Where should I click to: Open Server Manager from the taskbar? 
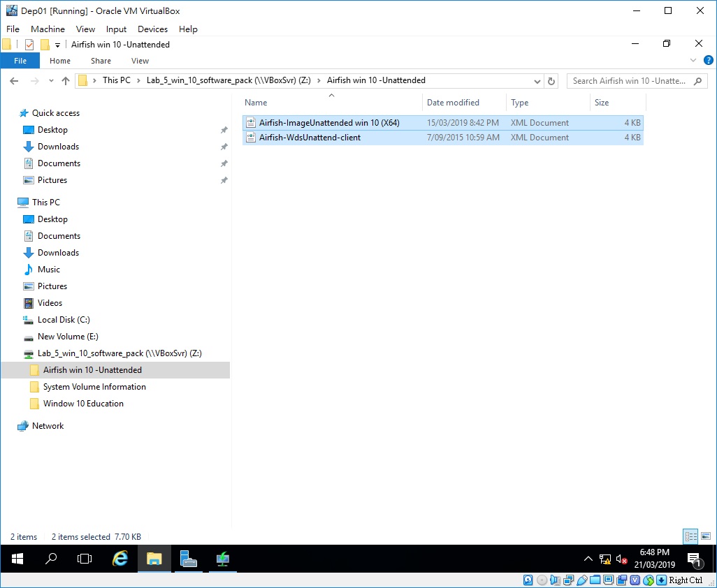pyautogui.click(x=189, y=558)
